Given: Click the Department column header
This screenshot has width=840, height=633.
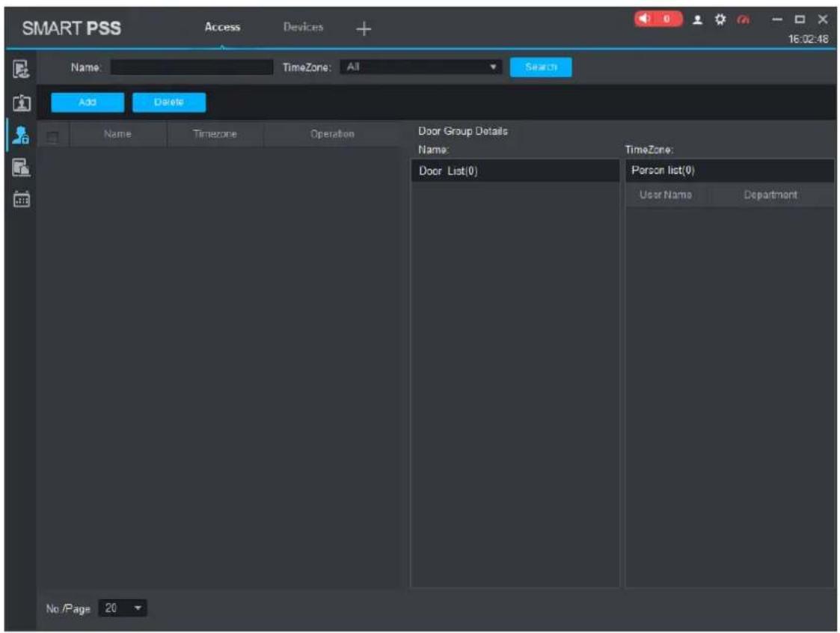Looking at the screenshot, I should (771, 195).
